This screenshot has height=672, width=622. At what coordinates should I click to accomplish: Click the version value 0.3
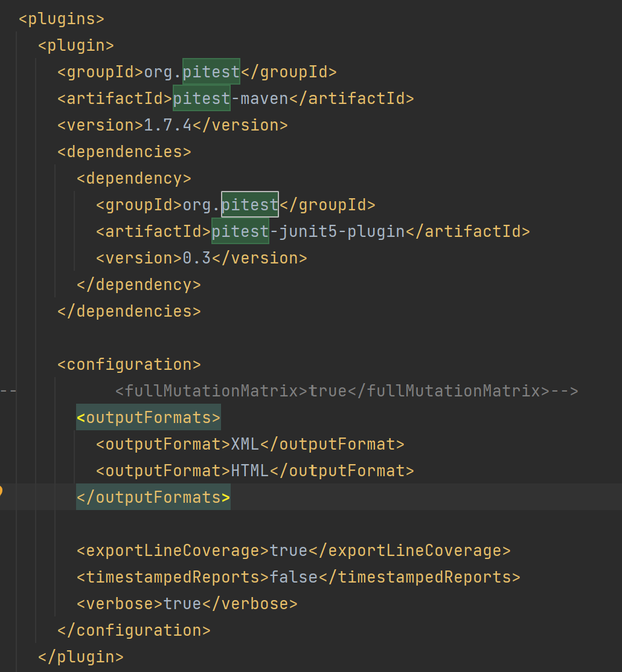tap(197, 258)
